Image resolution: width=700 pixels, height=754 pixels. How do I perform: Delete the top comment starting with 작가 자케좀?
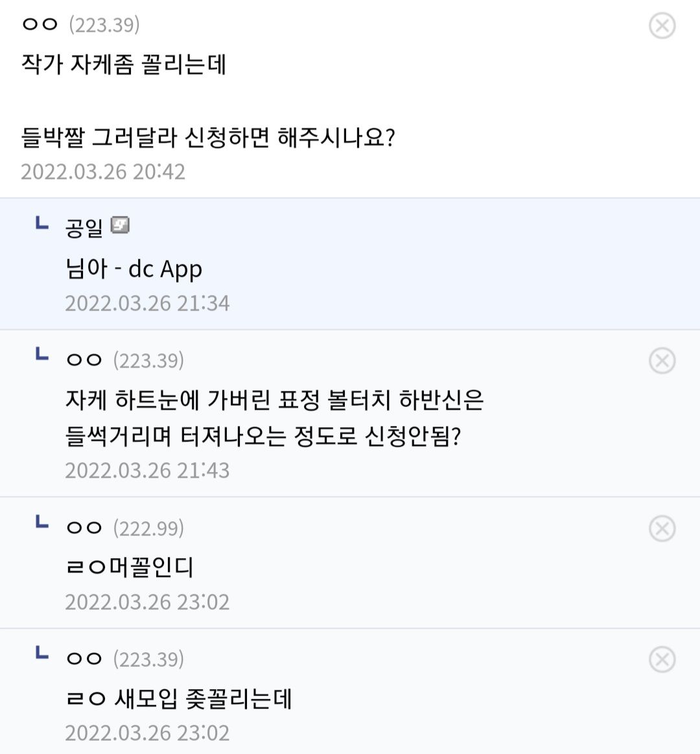click(662, 26)
